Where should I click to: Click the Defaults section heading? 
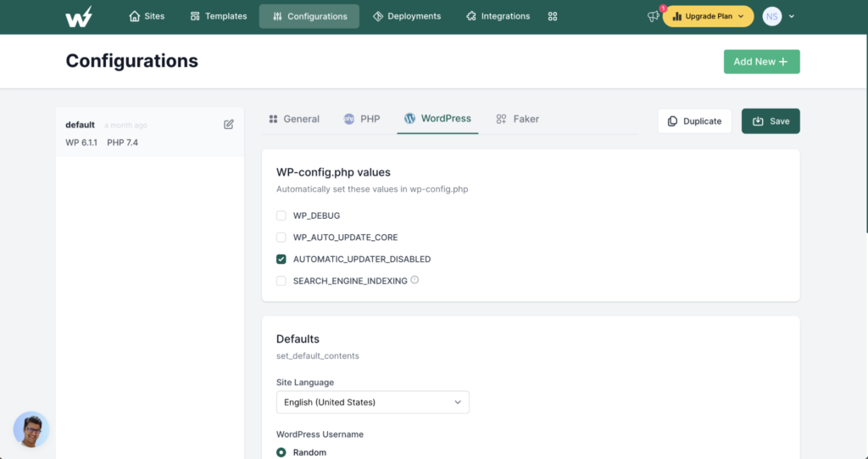(x=298, y=339)
